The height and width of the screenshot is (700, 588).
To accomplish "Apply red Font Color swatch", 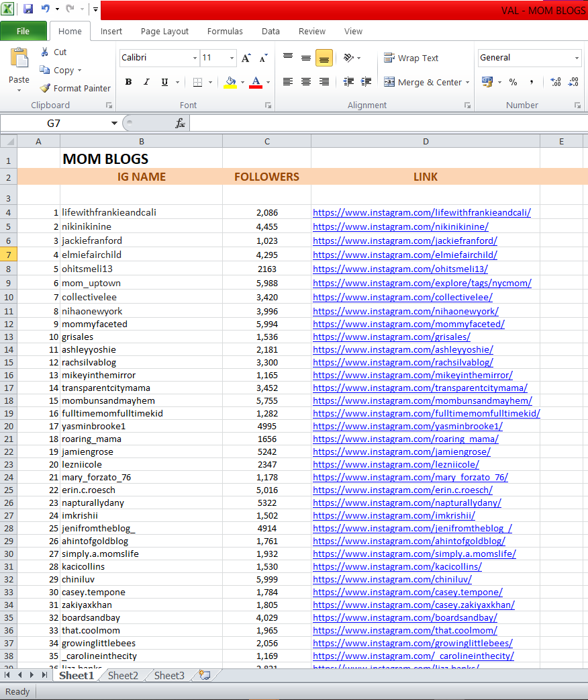I will [x=256, y=82].
